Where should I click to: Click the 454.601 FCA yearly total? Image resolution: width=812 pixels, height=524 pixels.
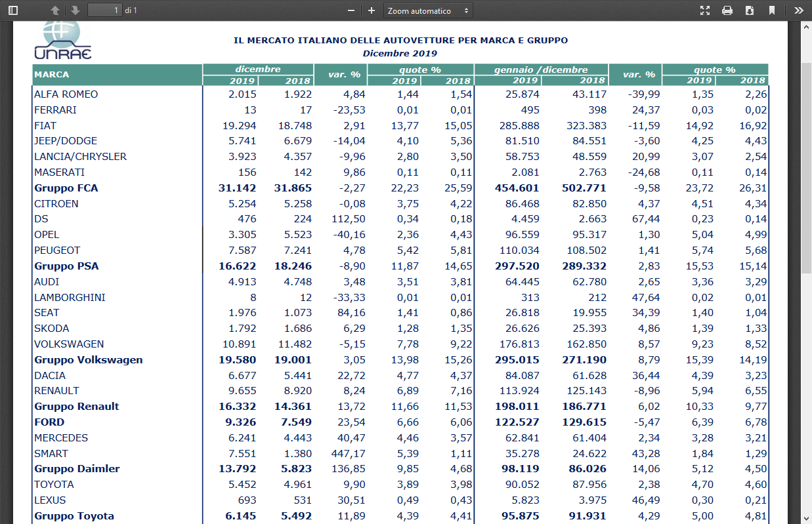coord(517,188)
